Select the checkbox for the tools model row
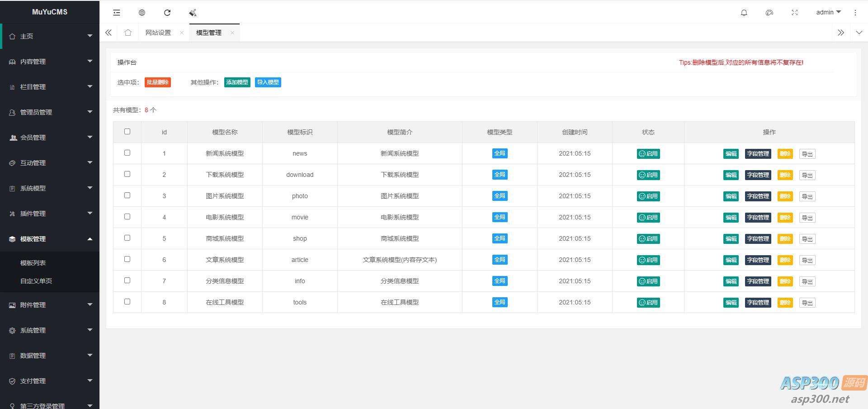Image resolution: width=868 pixels, height=409 pixels. (x=127, y=302)
